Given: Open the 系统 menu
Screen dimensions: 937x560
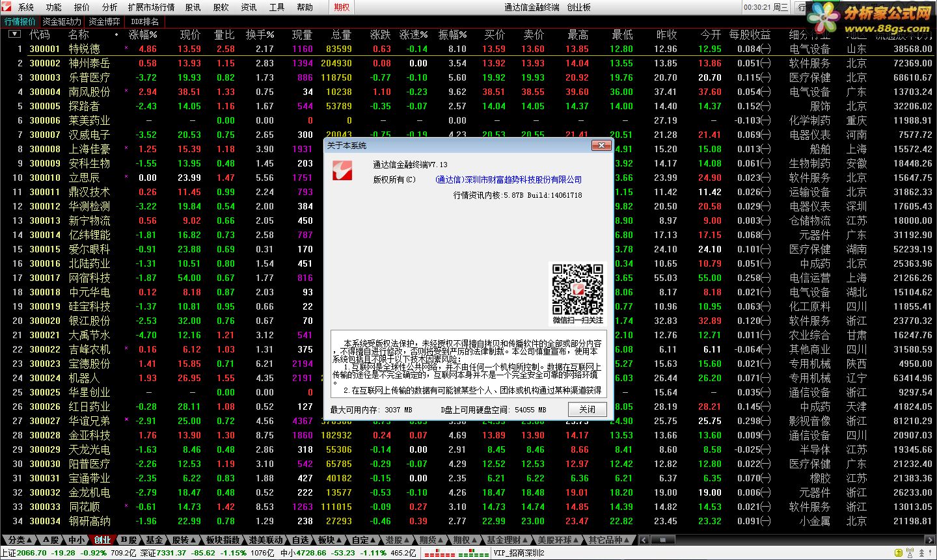Looking at the screenshot, I should pos(26,7).
